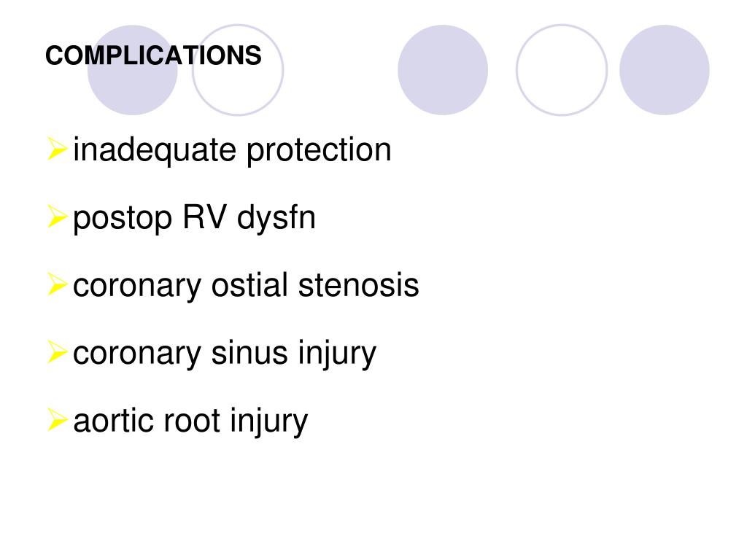
Task: Click the outlined circle beside the title
Action: 238,70
